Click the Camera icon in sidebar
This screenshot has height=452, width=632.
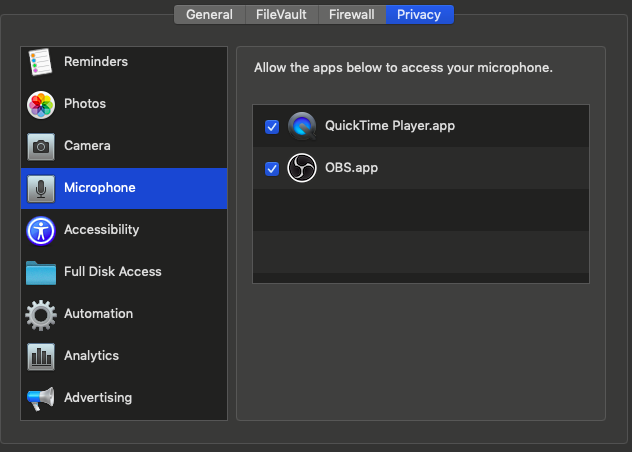[x=40, y=146]
